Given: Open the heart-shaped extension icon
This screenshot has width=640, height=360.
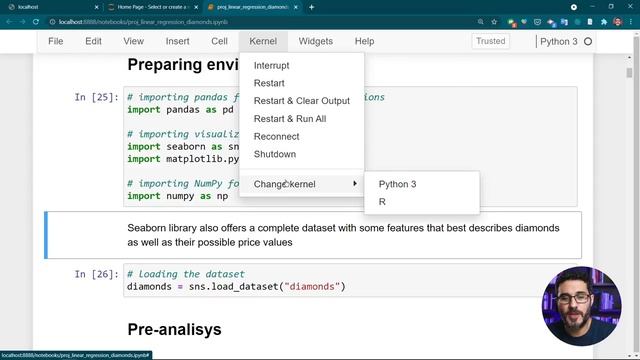Looking at the screenshot, I should [524, 22].
